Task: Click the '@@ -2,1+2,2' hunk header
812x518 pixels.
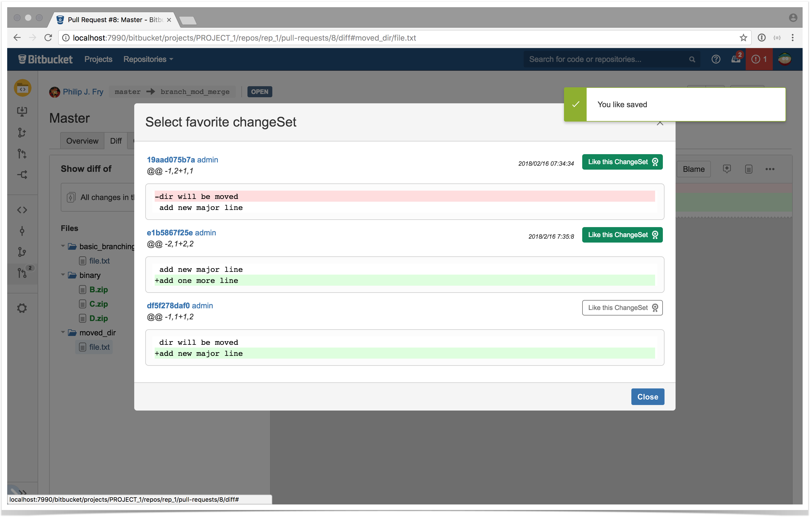Action: pyautogui.click(x=170, y=244)
